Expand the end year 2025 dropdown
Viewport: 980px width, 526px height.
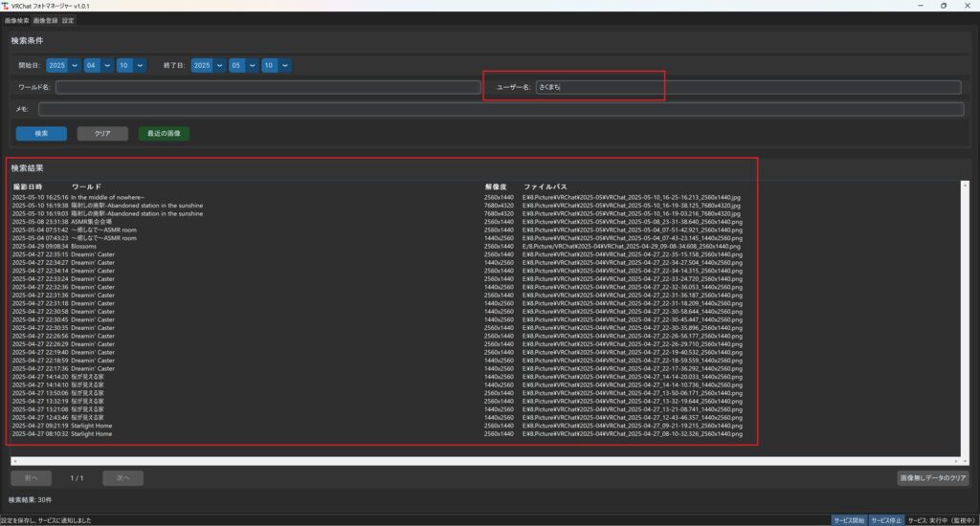tap(208, 66)
